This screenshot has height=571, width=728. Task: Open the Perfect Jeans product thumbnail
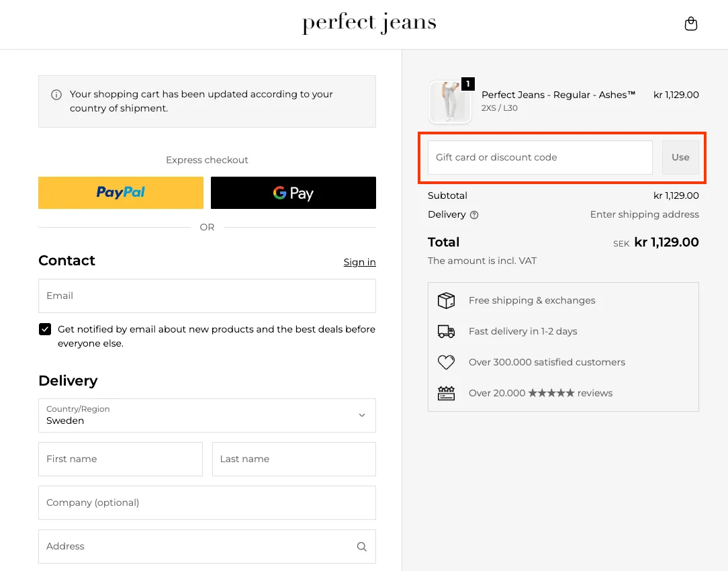pos(449,102)
